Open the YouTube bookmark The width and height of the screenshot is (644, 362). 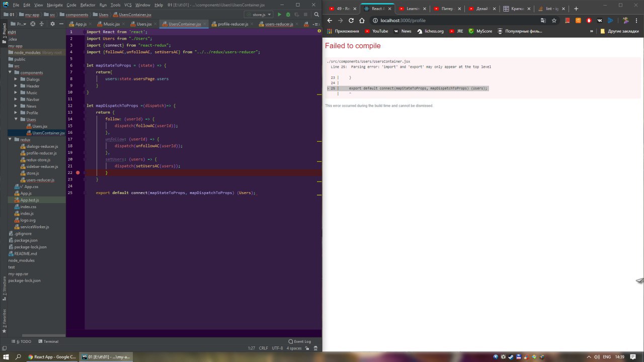377,31
